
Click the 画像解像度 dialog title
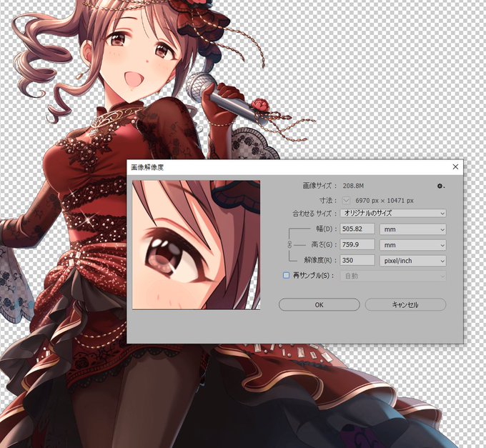(x=147, y=167)
